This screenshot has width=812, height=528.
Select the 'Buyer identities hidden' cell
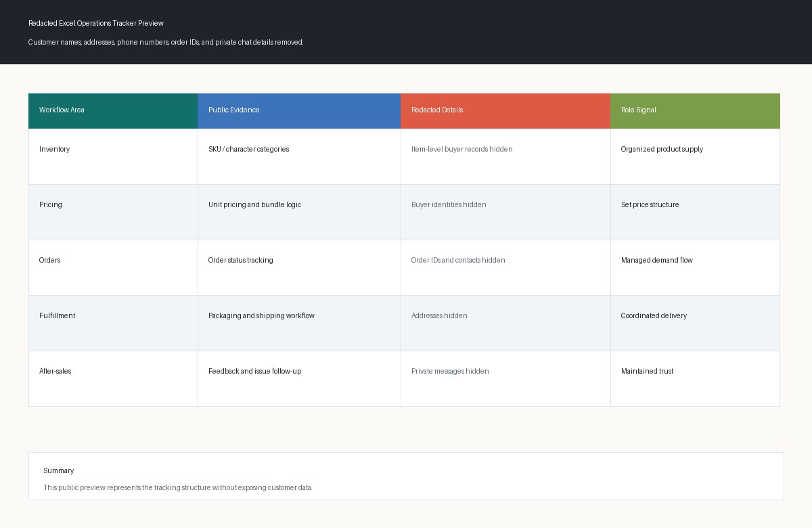click(x=505, y=212)
